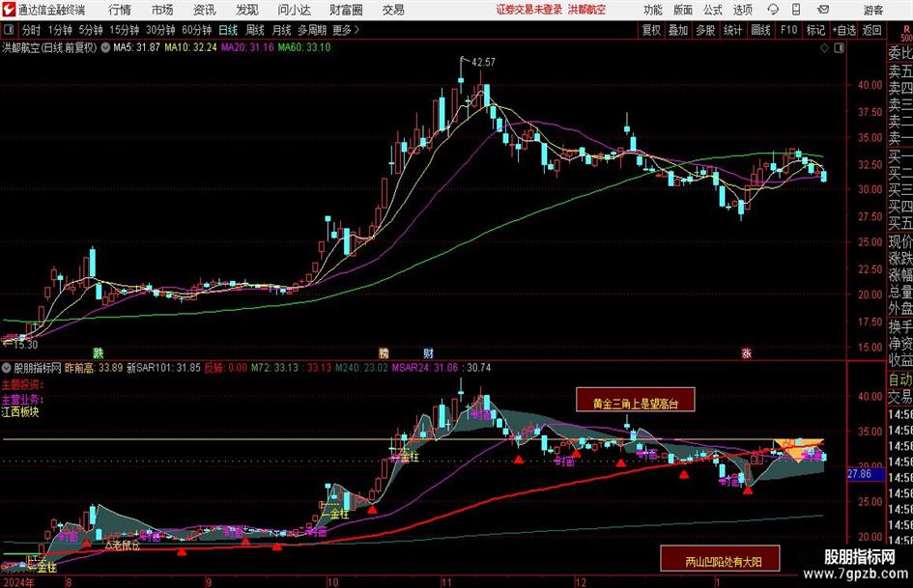Switch to 分时 intraday view
Viewport: 913px width, 588px height.
[32, 30]
